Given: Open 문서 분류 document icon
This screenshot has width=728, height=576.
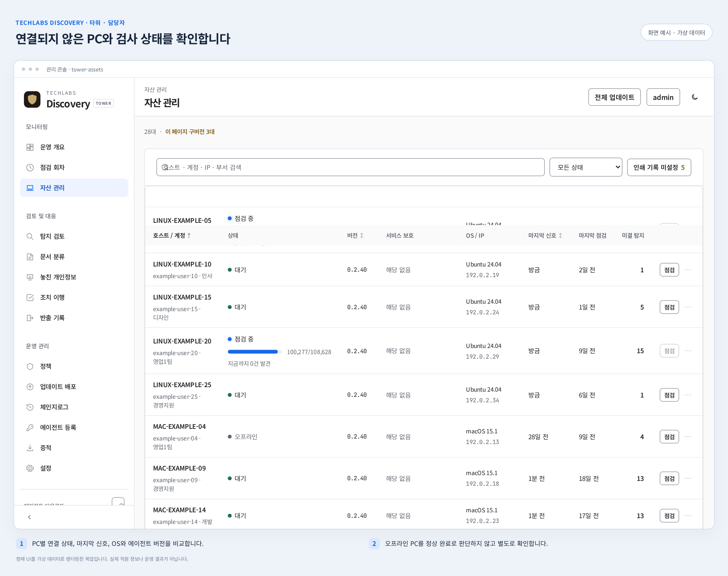Looking at the screenshot, I should [x=30, y=257].
